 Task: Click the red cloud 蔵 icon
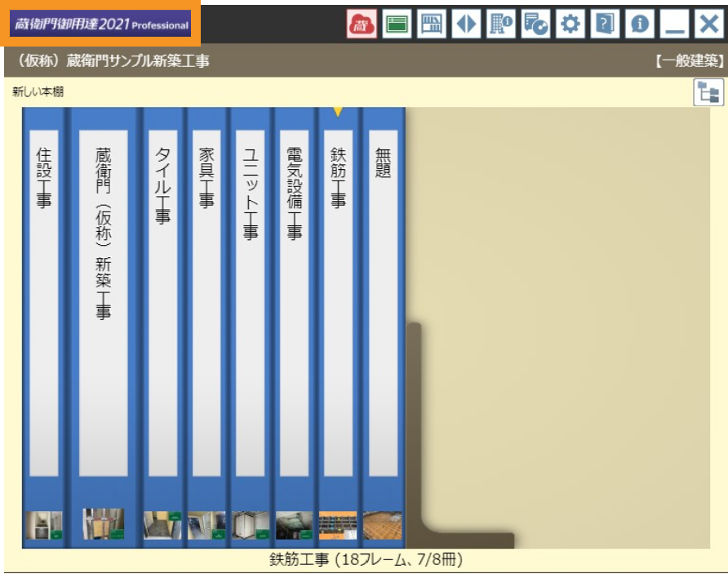[x=361, y=24]
